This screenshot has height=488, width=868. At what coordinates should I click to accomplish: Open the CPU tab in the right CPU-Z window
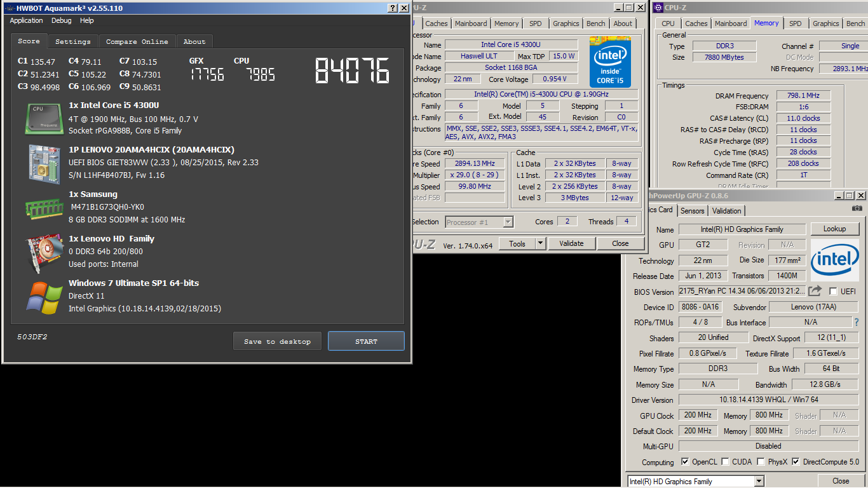pos(668,24)
